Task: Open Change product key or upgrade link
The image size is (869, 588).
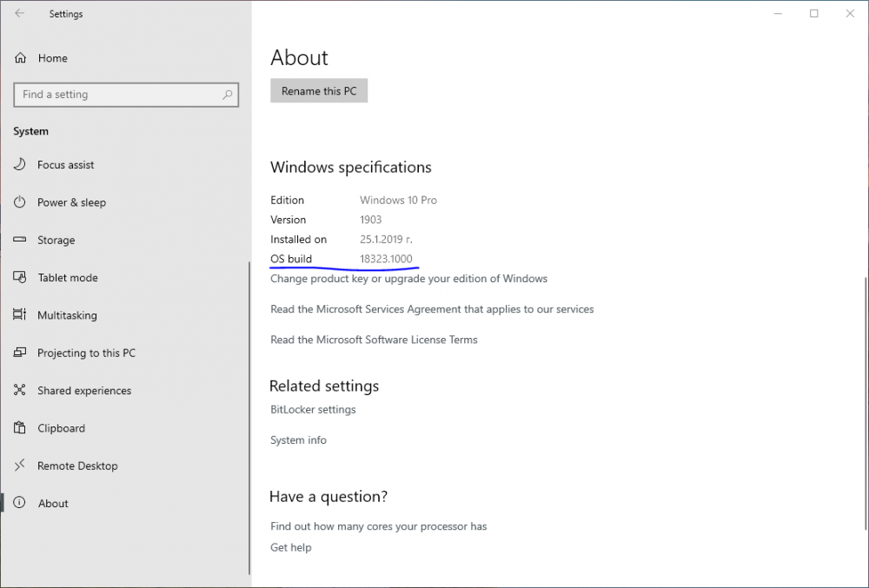Action: coord(408,279)
